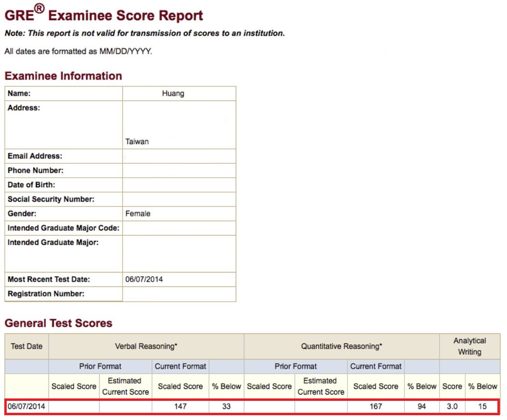Image resolution: width=507 pixels, height=420 pixels.
Task: Select the quantitative scaled score 167
Action: [x=376, y=407]
